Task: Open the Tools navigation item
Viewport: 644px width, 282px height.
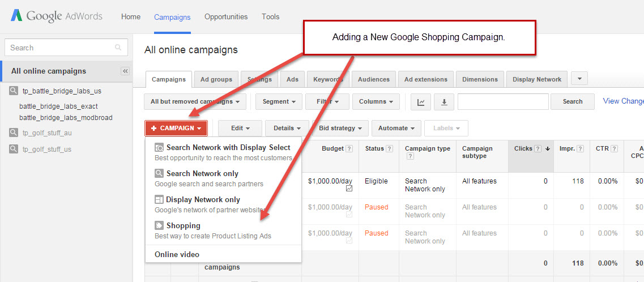Action: point(271,17)
